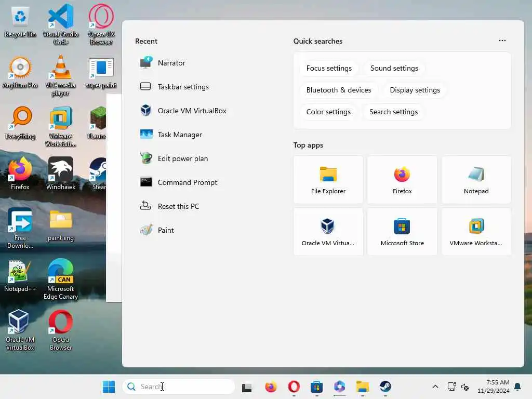Screen dimensions: 532x399
Task: Open Notepad tile in Top apps
Action: (476, 180)
